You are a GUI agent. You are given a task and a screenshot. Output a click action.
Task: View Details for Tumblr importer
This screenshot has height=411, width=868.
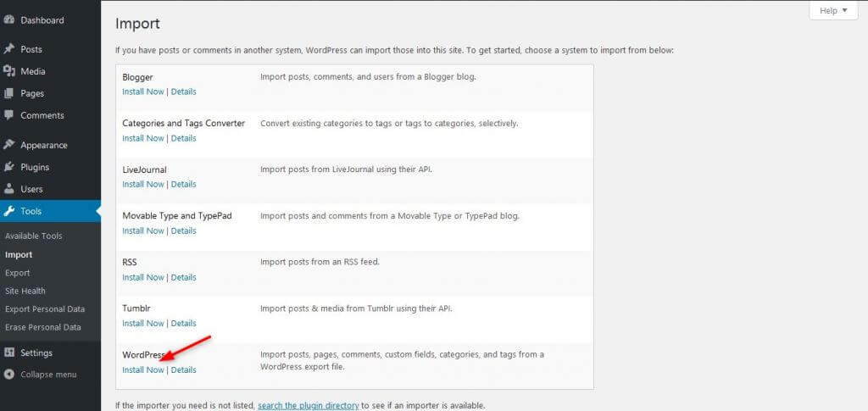(x=183, y=323)
